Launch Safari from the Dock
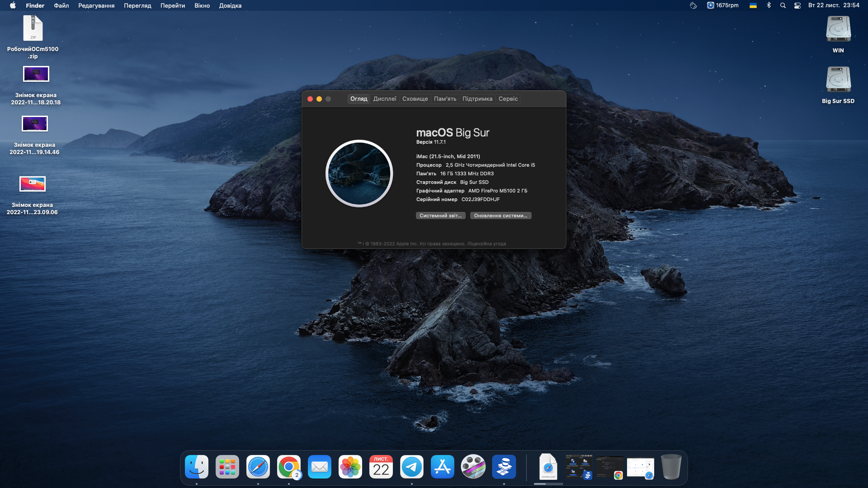The image size is (868, 488). pos(258,467)
